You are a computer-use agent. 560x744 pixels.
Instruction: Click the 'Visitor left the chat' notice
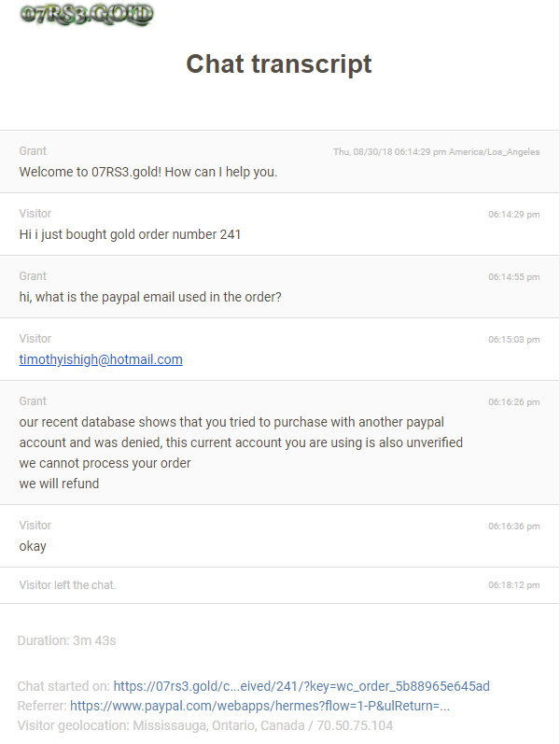click(x=67, y=585)
